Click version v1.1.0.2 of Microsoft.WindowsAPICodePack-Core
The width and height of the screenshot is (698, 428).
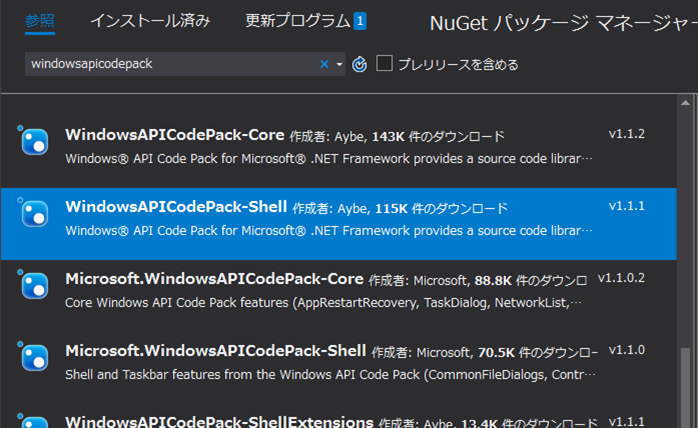pyautogui.click(x=621, y=278)
